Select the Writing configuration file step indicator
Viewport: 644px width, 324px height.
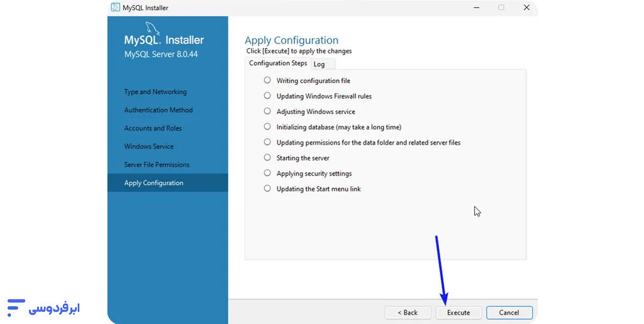[267, 81]
